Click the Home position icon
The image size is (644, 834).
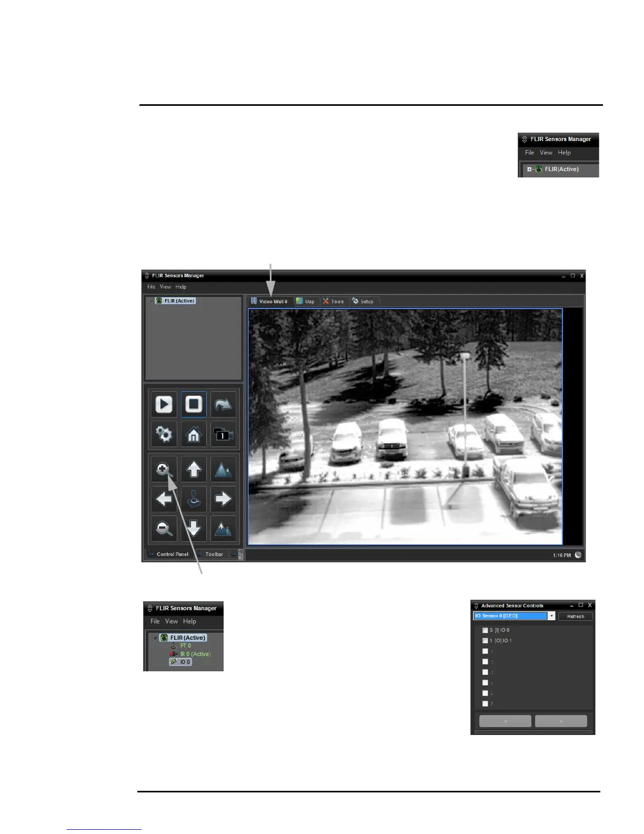pyautogui.click(x=194, y=434)
